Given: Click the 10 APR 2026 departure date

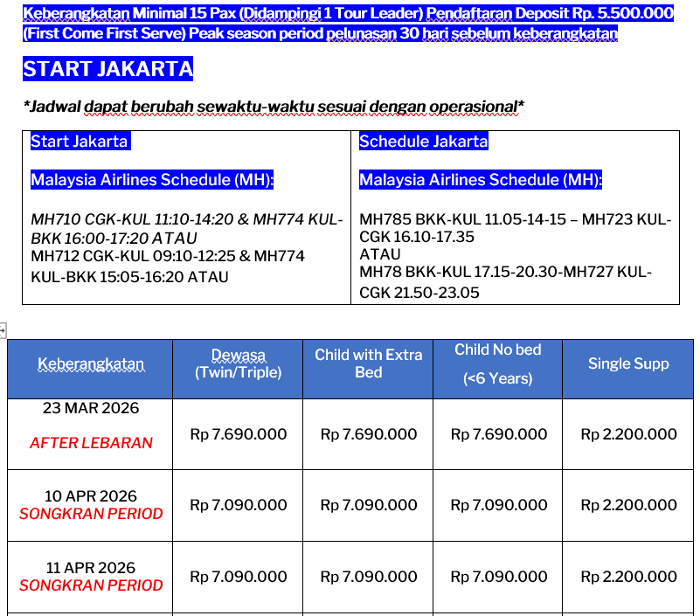Looking at the screenshot, I should [x=91, y=496].
